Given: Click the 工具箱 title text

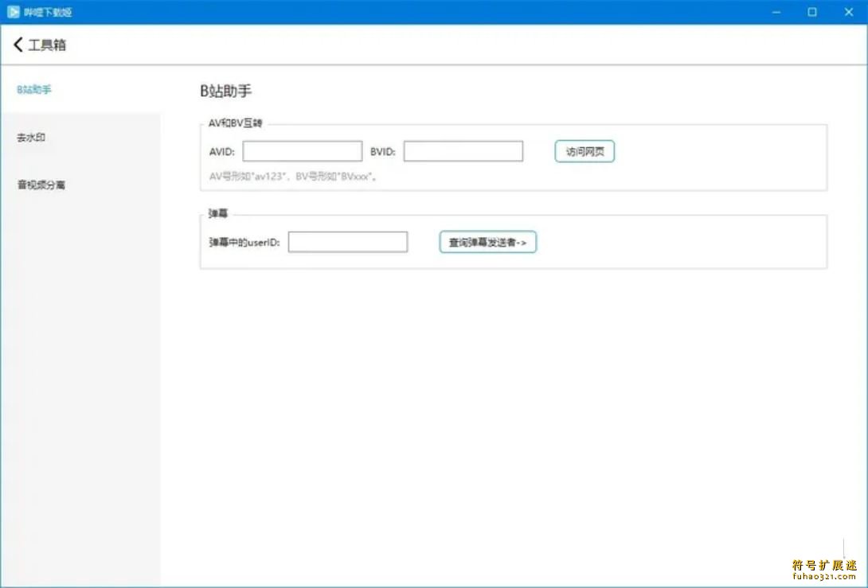Looking at the screenshot, I should coord(47,45).
